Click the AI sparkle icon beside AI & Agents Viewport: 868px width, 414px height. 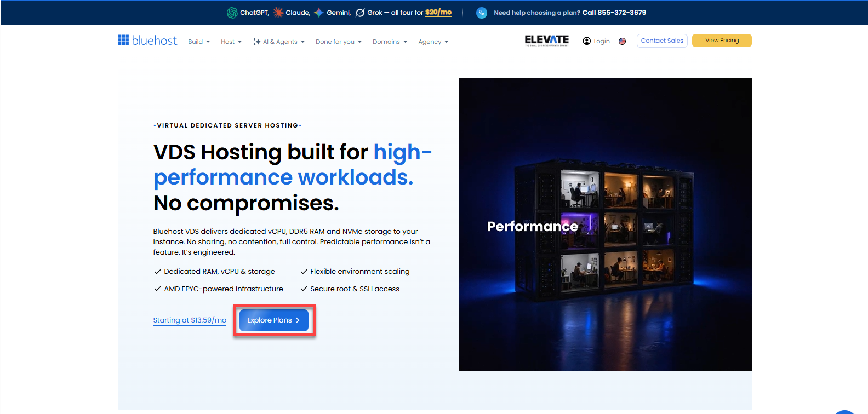click(256, 42)
